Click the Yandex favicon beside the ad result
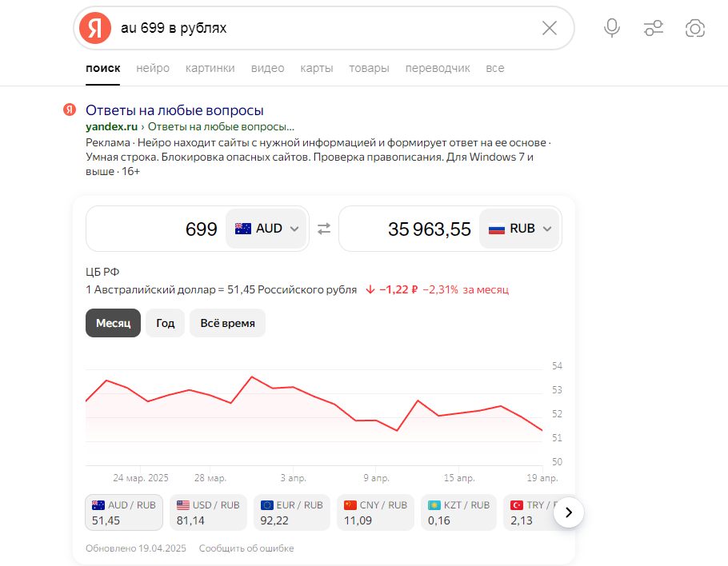 (70, 110)
